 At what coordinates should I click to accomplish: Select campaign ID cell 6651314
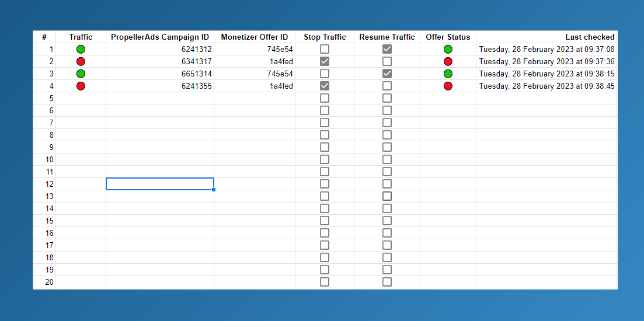click(x=160, y=74)
